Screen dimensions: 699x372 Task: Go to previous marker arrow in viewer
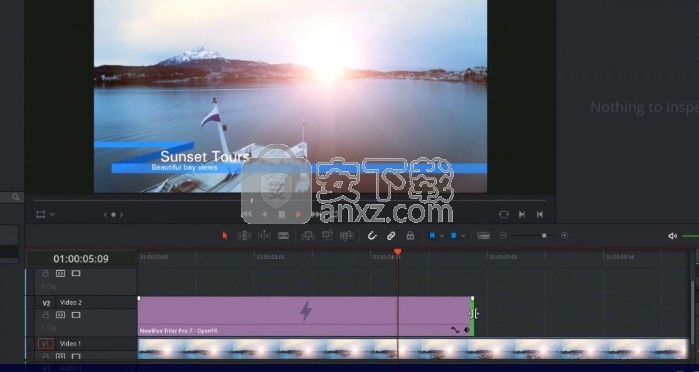106,215
